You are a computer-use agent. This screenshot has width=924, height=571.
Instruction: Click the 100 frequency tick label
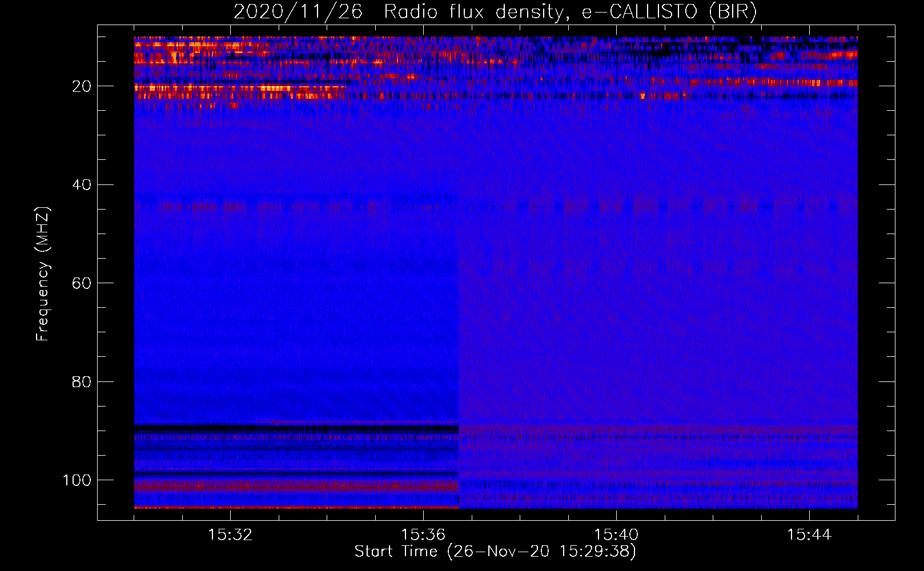click(x=77, y=480)
